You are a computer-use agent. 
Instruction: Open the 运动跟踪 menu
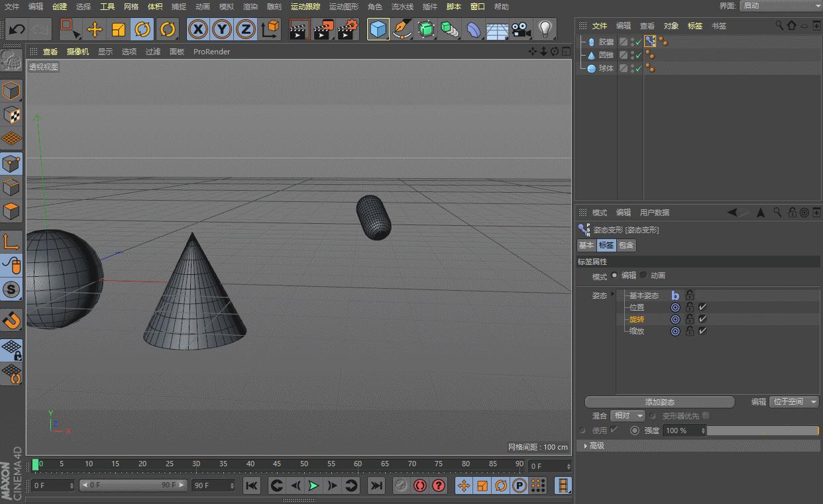click(x=306, y=7)
